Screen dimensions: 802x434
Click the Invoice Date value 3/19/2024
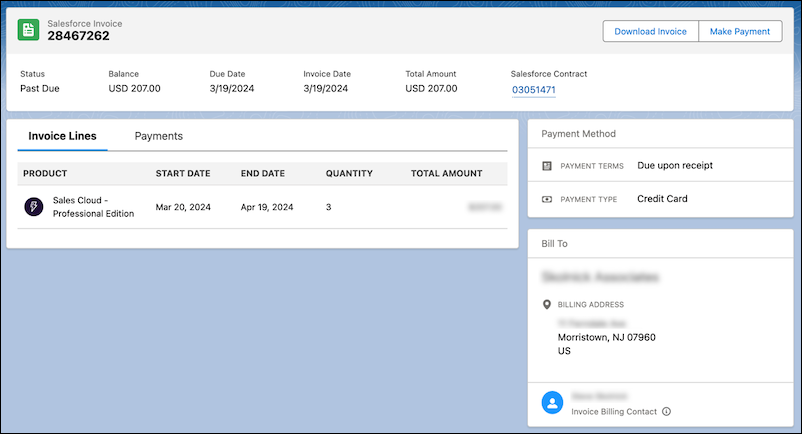tap(325, 88)
